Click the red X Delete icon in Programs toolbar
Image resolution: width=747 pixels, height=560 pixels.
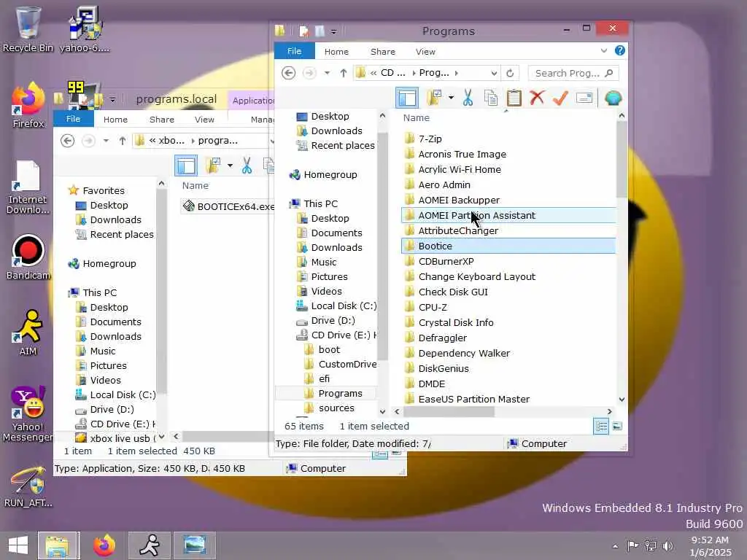(537, 98)
